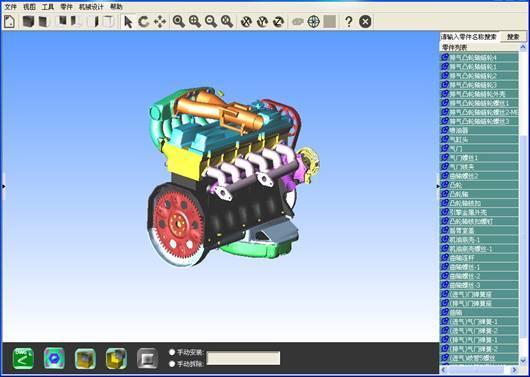Open the 文件 menu
The width and height of the screenshot is (530, 377).
point(10,7)
